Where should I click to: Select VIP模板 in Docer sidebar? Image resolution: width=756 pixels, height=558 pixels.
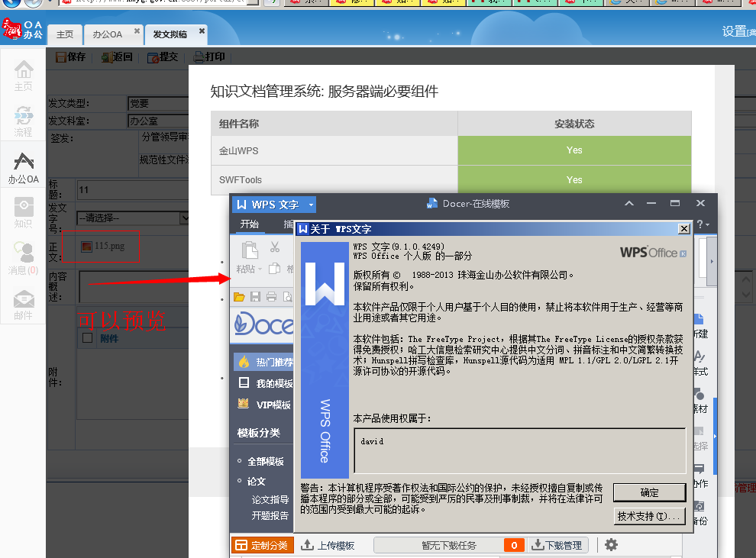point(263,405)
